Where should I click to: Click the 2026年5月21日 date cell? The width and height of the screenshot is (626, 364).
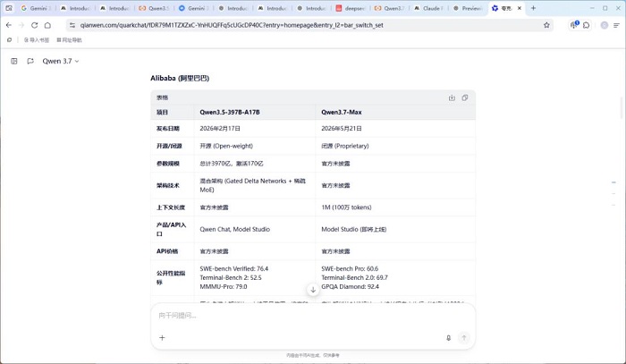pos(342,129)
